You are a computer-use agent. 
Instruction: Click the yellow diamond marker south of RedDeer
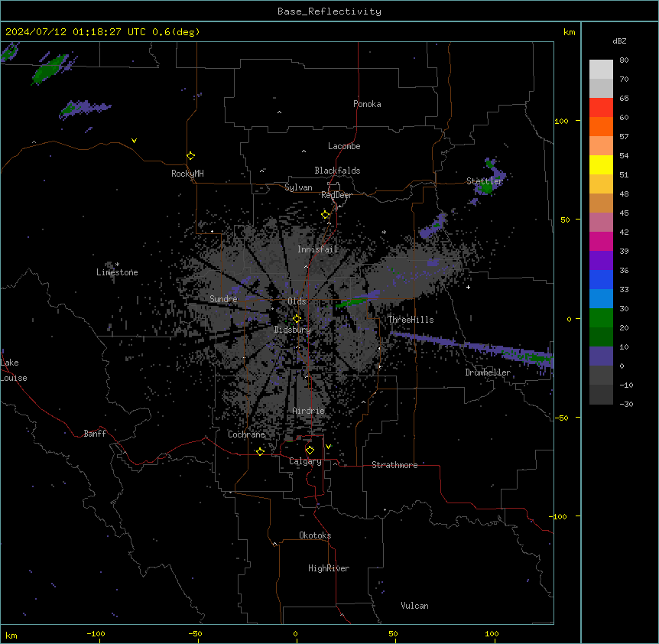326,215
